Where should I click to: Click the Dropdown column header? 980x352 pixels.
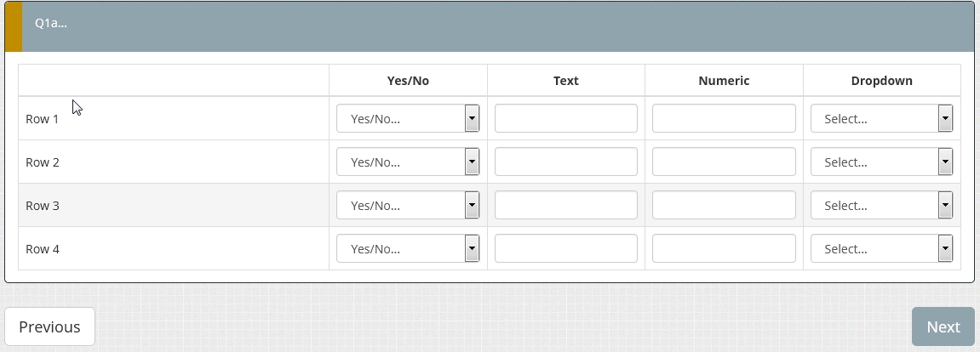coord(881,81)
